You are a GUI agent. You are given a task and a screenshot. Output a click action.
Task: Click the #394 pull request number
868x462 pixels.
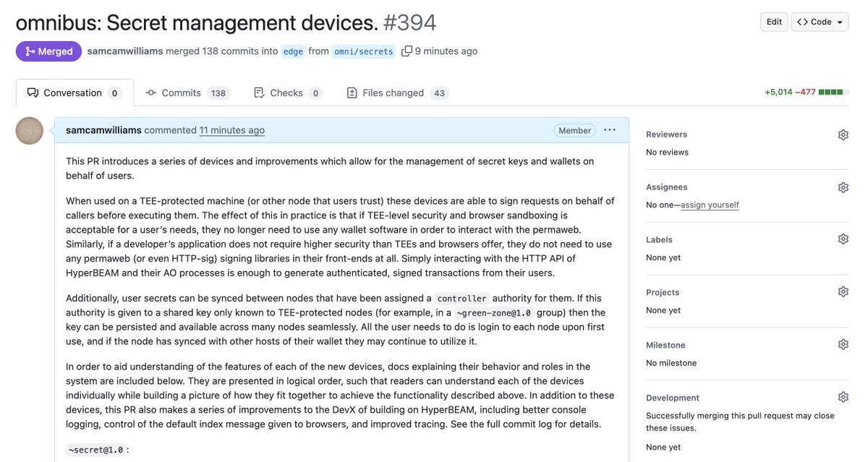click(410, 22)
